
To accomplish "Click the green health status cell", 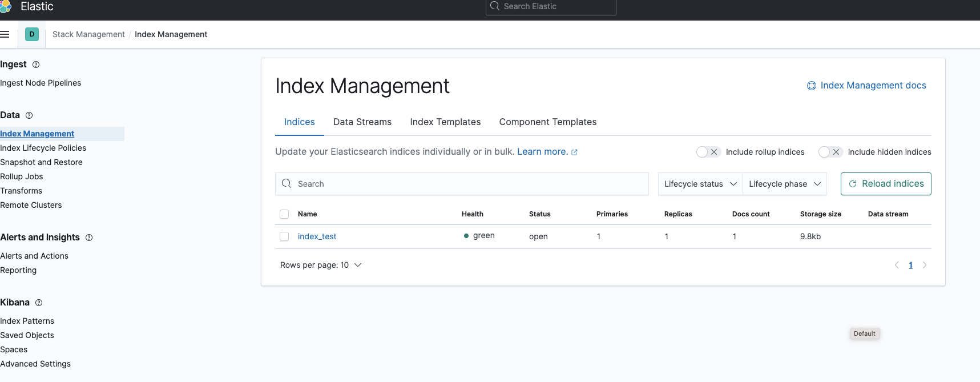I will [479, 236].
